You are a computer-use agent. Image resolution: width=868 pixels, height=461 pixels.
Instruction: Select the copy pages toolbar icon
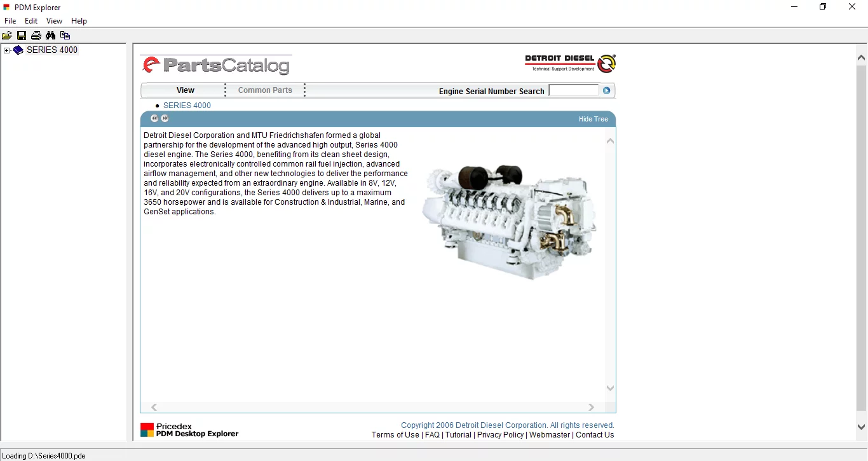(x=65, y=36)
